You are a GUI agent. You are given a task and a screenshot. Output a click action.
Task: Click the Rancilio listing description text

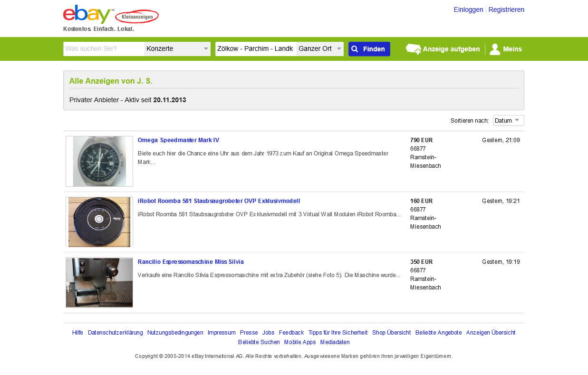pos(269,275)
